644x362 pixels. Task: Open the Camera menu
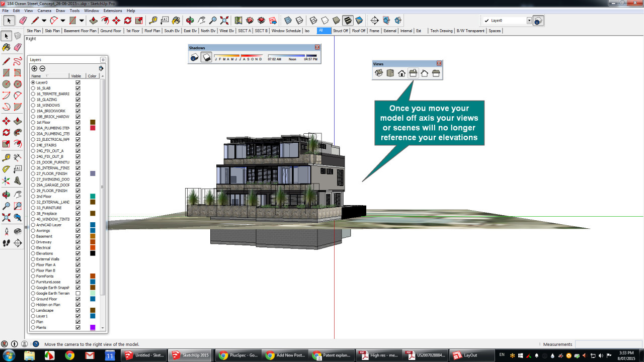(44, 11)
